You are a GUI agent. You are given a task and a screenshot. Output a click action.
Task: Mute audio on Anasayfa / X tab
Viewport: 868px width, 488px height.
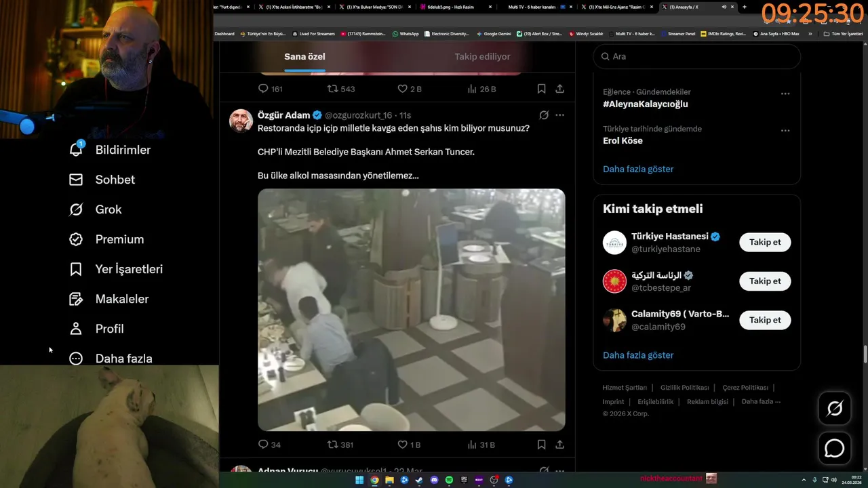(x=724, y=7)
